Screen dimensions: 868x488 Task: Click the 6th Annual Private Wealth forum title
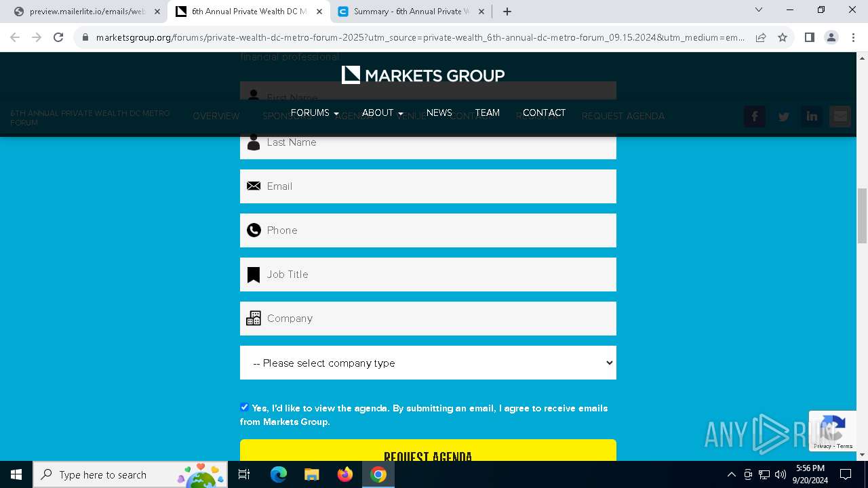point(90,118)
